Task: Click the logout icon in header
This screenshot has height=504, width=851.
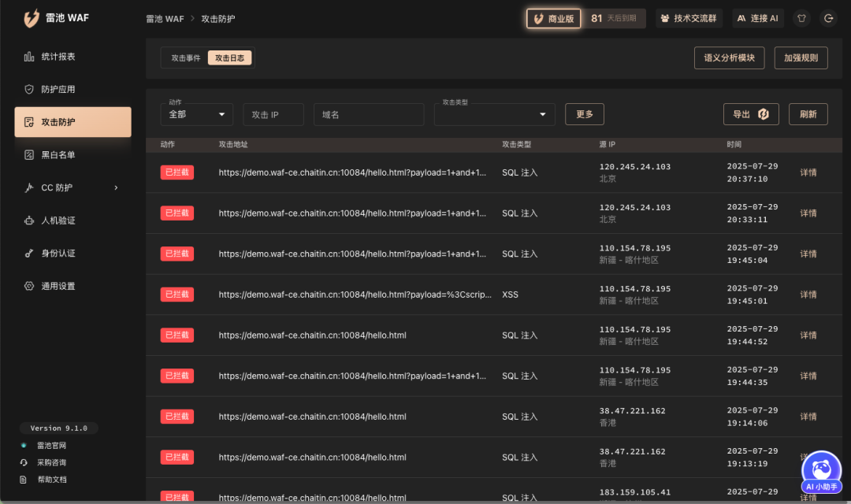Action: [829, 18]
